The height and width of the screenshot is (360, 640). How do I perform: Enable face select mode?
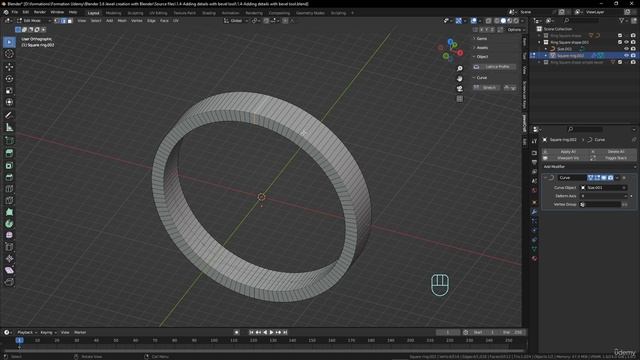70,20
